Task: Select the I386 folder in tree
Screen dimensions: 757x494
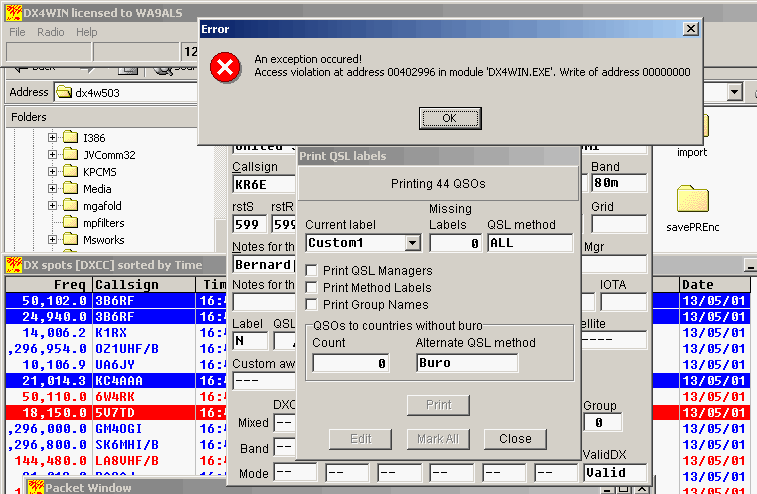Action: click(94, 137)
